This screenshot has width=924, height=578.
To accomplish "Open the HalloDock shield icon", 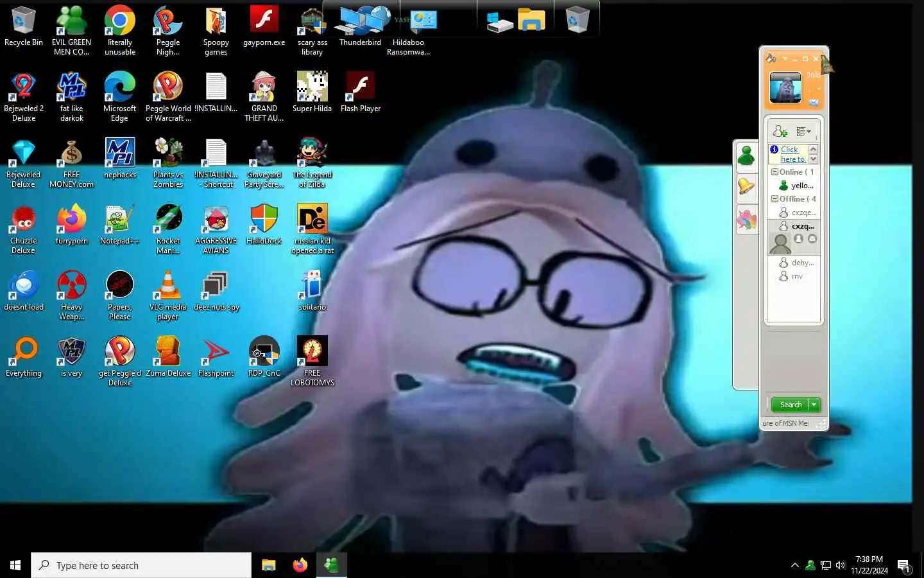I will coord(264,225).
